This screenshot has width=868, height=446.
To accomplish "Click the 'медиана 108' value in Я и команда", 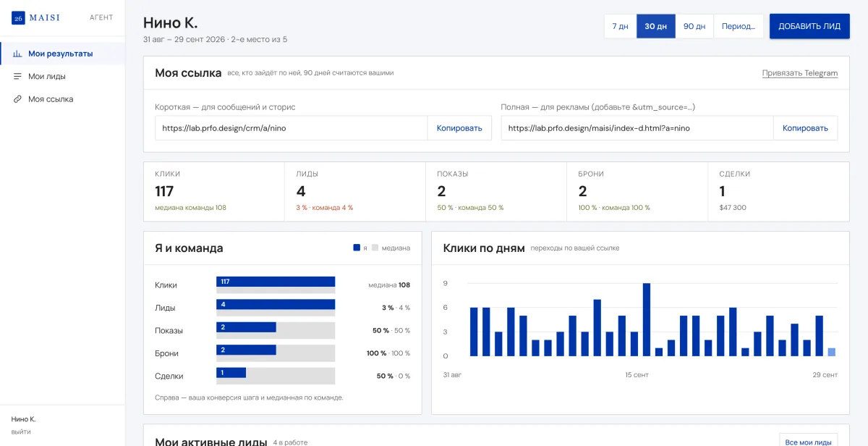I will tap(389, 285).
